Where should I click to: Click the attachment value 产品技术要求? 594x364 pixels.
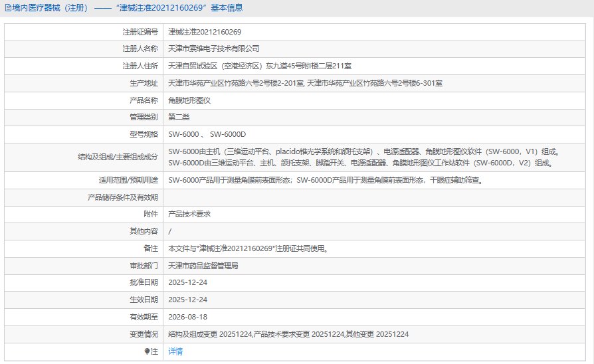pos(189,214)
